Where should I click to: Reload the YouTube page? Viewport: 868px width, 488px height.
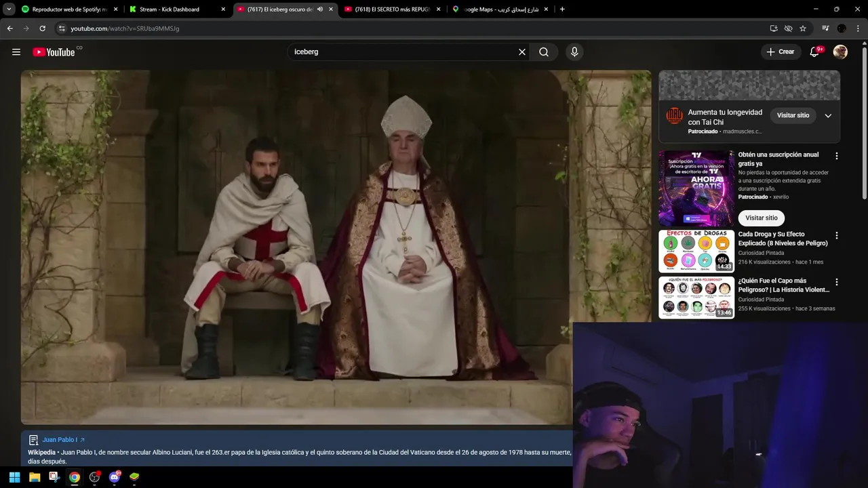click(42, 28)
